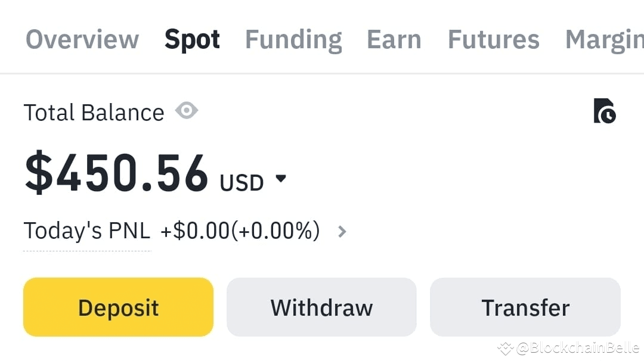The image size is (644, 361).
Task: Tap the Transfer button
Action: (x=525, y=307)
